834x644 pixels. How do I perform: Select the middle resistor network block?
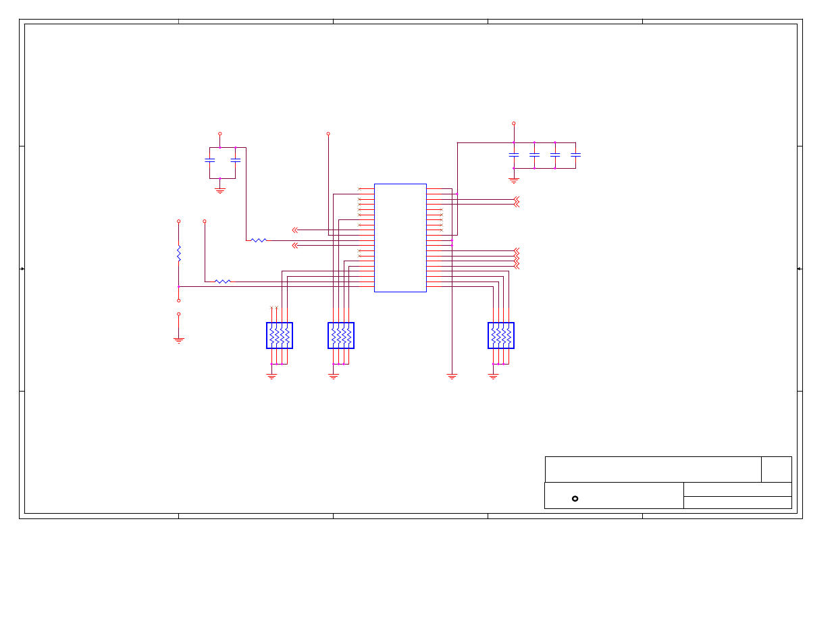click(341, 336)
